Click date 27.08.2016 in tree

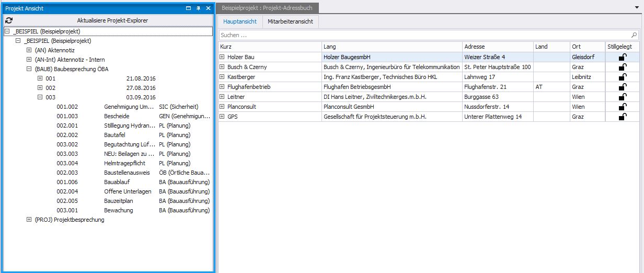[x=141, y=88]
